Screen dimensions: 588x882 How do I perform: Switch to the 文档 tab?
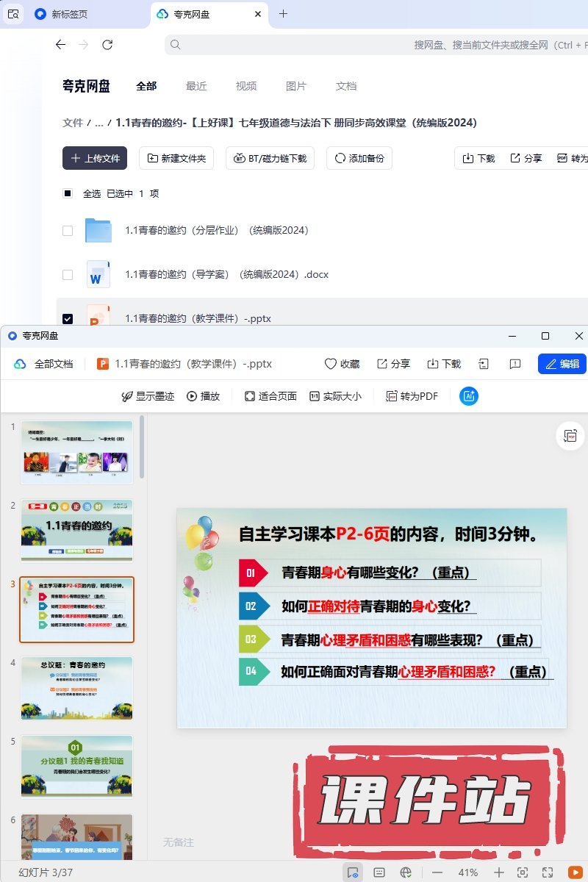(x=346, y=86)
